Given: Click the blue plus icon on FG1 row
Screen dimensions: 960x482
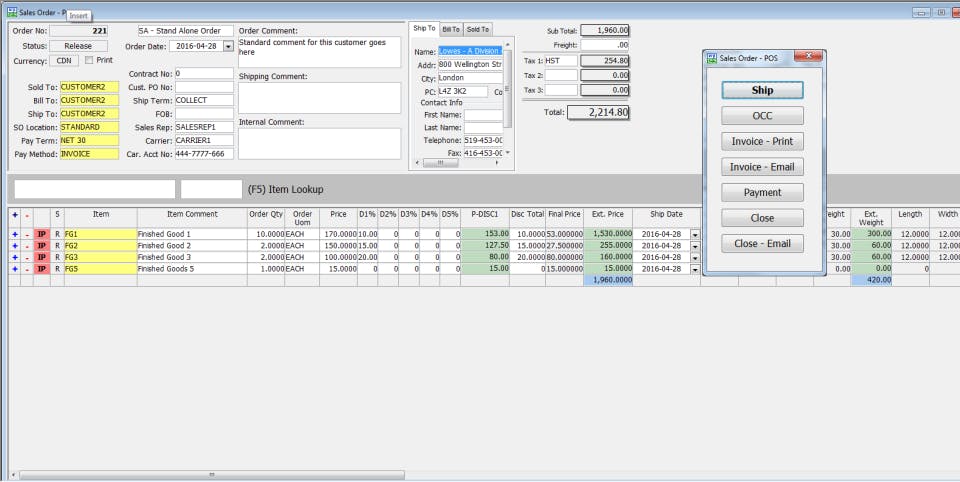Looking at the screenshot, I should [x=15, y=234].
